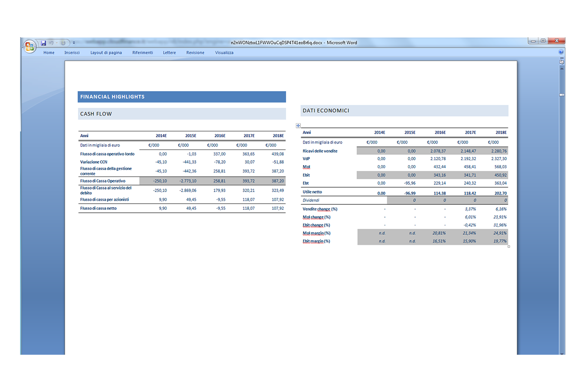
Task: Click the 'Ebit margin (%)' row label
Action: point(316,241)
